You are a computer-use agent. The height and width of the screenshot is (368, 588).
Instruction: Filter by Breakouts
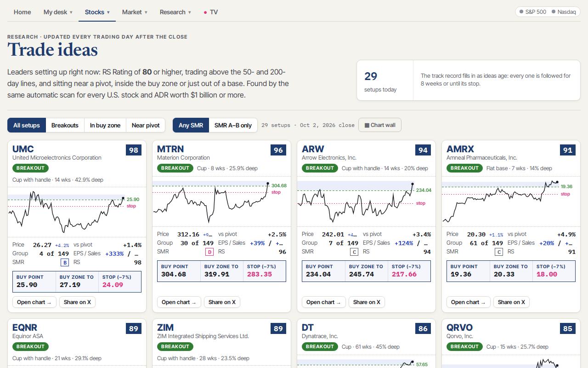65,125
